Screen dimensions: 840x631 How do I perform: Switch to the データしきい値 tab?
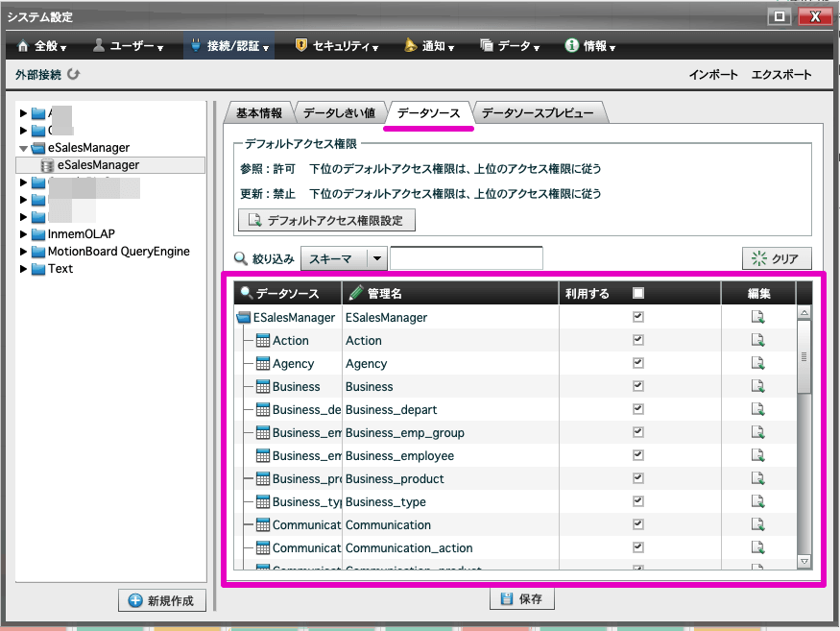pyautogui.click(x=339, y=113)
